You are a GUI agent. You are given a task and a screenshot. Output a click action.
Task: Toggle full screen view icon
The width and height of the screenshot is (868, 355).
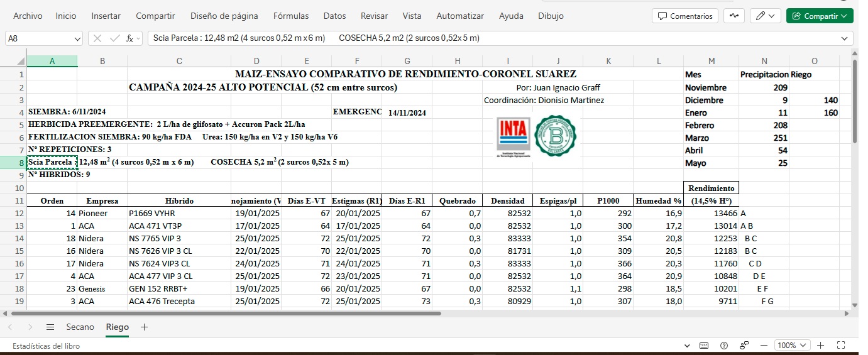842,346
